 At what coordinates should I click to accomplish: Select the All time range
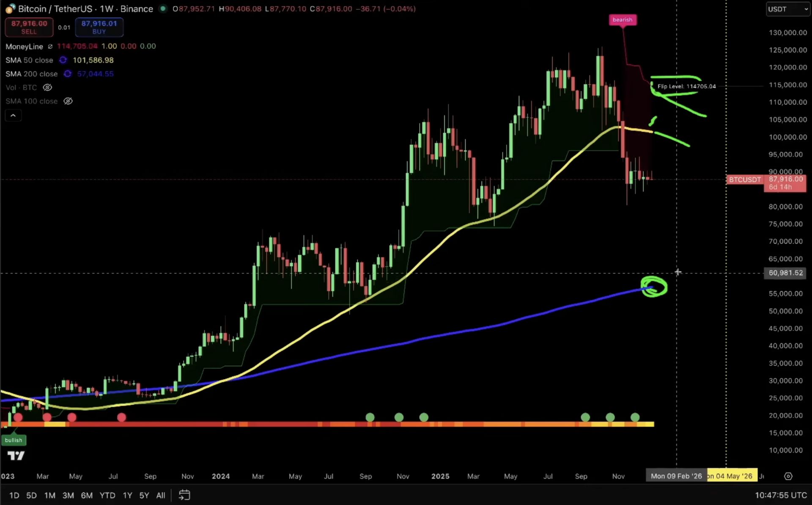click(x=160, y=495)
